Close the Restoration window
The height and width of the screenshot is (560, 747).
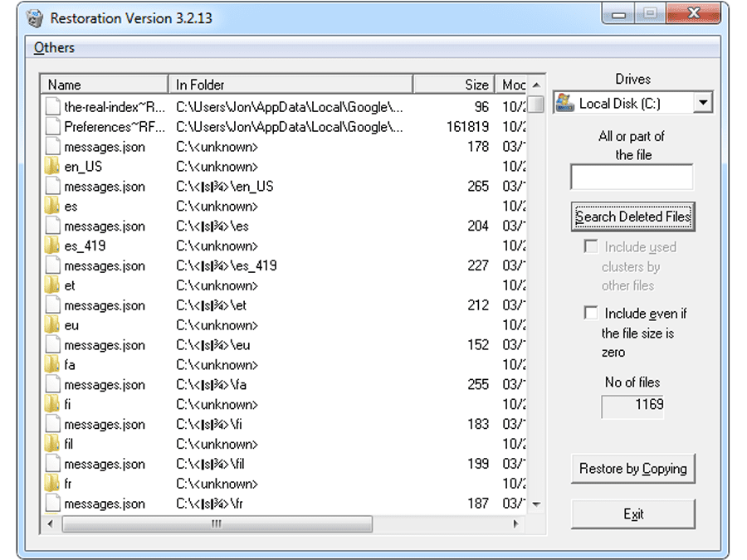point(694,14)
